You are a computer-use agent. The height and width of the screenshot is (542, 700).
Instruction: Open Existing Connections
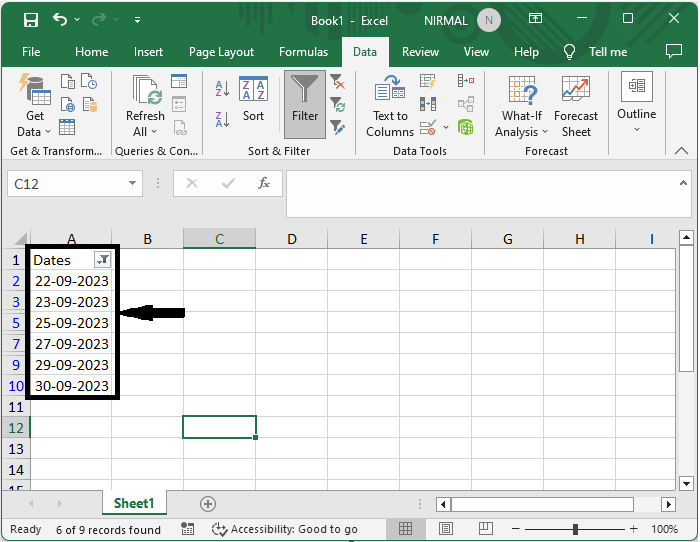tap(89, 104)
